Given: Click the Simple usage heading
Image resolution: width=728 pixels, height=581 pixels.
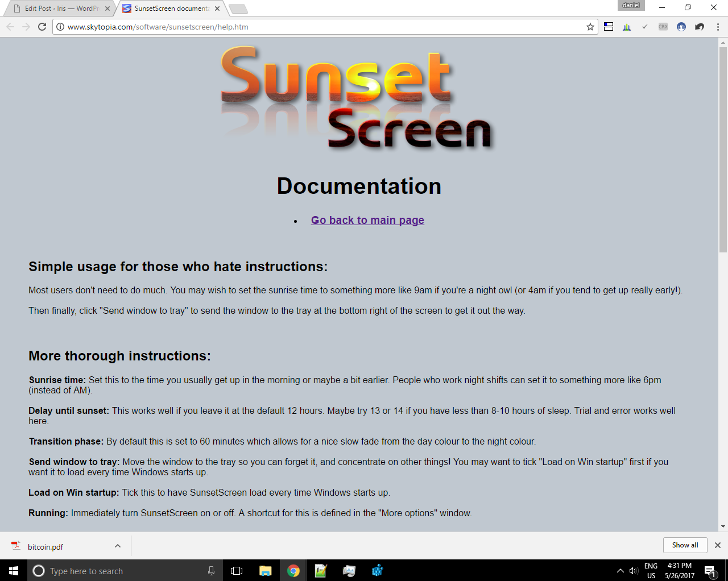Looking at the screenshot, I should click(178, 267).
